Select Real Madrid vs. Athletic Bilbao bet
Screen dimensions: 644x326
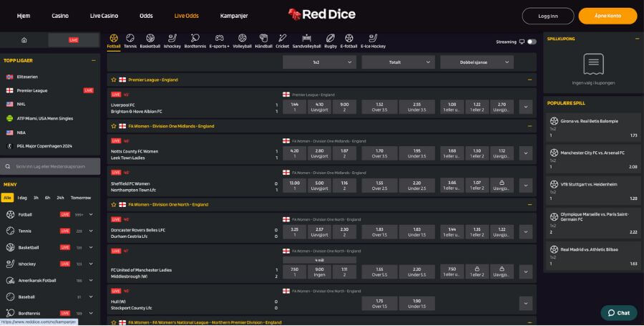(x=593, y=256)
